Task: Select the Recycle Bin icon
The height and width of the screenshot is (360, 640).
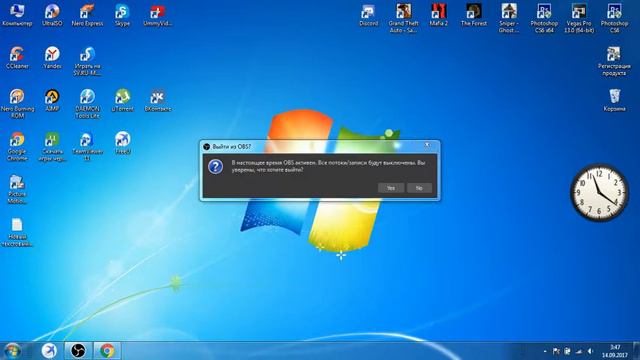Action: click(614, 100)
